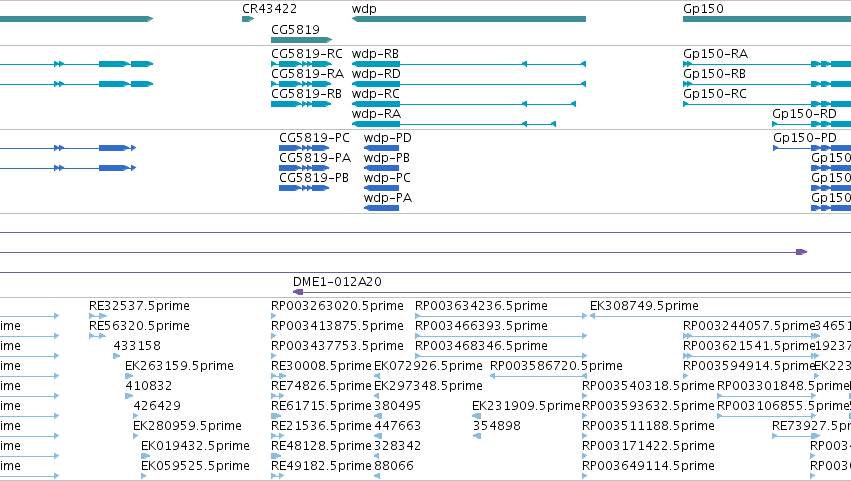851x481 pixels.
Task: Click the Gp150 gene label
Action: coord(703,9)
